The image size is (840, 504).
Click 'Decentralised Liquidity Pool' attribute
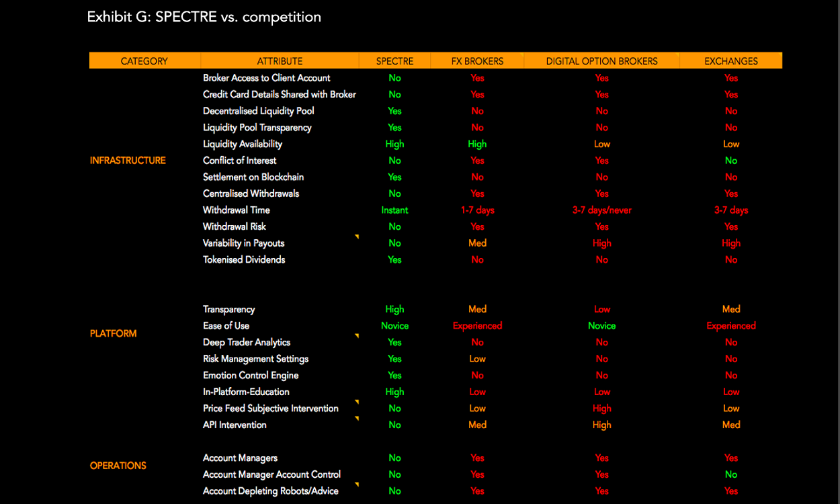coord(259,111)
